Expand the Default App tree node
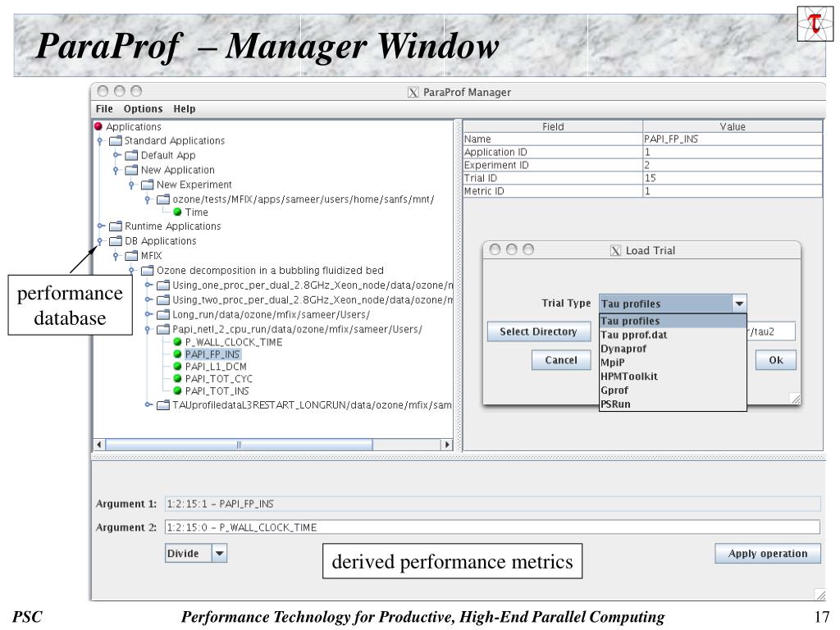This screenshot has width=840, height=630. pyautogui.click(x=116, y=155)
